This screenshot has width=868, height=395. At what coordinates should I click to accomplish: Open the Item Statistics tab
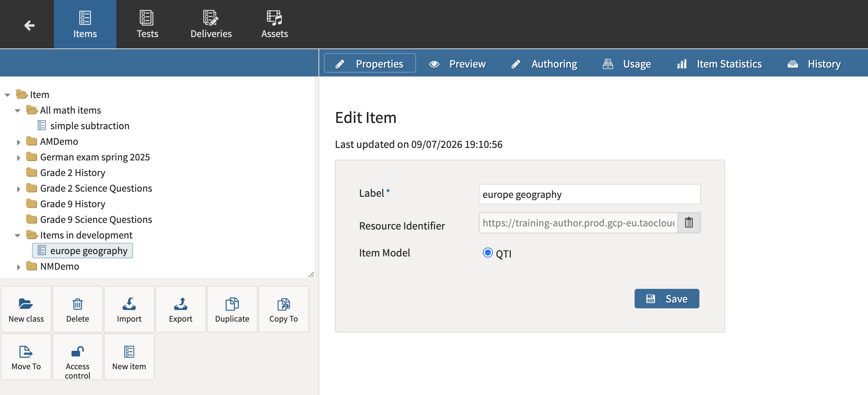pyautogui.click(x=719, y=64)
